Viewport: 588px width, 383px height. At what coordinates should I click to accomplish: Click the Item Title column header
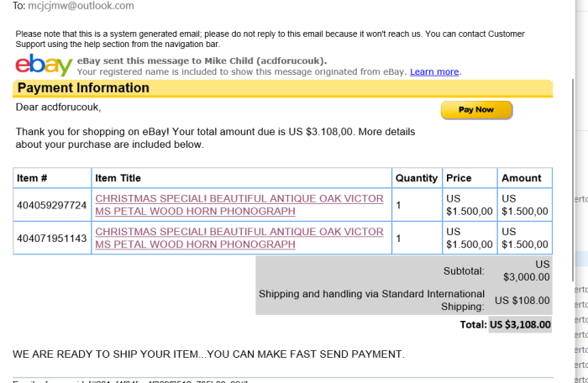[242, 178]
